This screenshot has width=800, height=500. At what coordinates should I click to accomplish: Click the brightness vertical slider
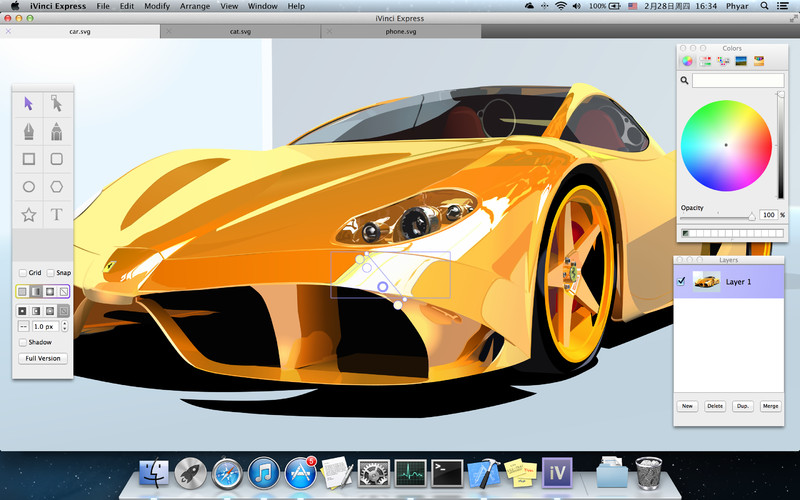point(781,145)
